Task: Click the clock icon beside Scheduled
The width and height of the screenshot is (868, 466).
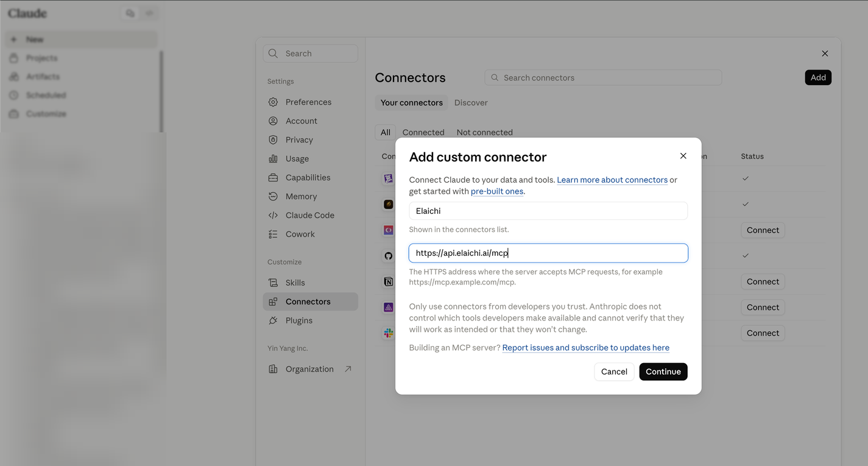Action: 14,95
